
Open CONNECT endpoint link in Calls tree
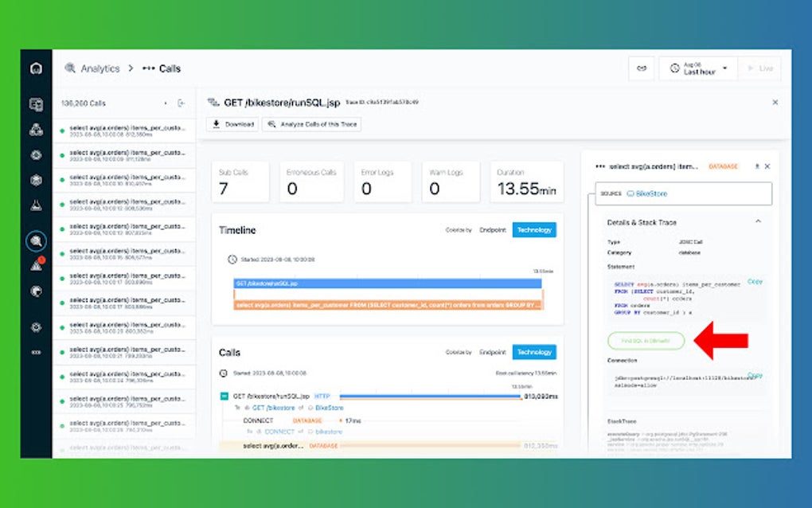(x=279, y=432)
